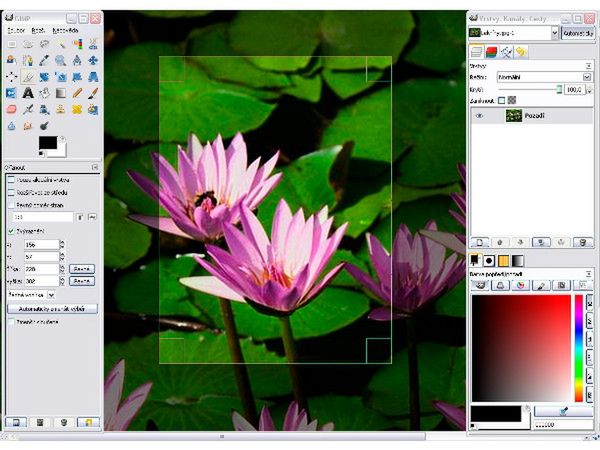600x450 pixels.
Task: Select the Move tool
Action: click(93, 60)
